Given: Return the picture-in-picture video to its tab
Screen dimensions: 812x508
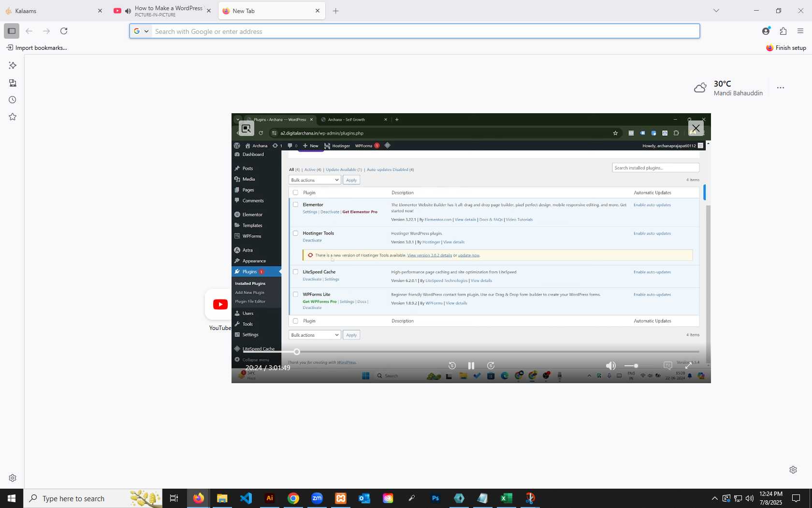Looking at the screenshot, I should tap(246, 128).
